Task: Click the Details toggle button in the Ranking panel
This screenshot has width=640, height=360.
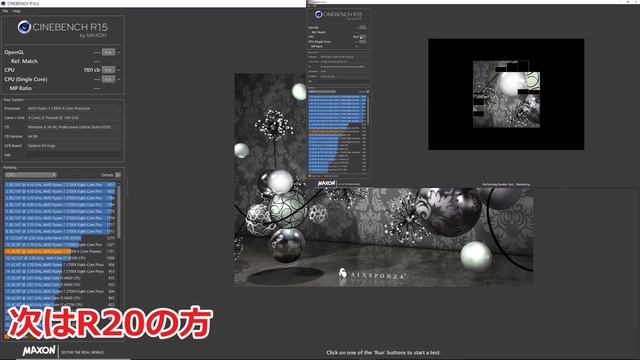Action: [118, 175]
